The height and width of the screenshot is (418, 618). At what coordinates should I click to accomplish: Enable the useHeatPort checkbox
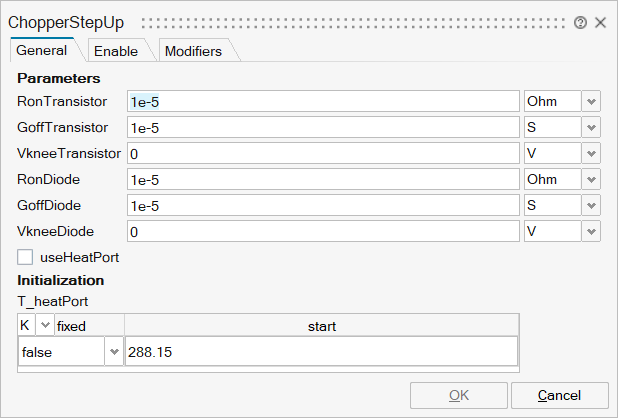point(26,257)
